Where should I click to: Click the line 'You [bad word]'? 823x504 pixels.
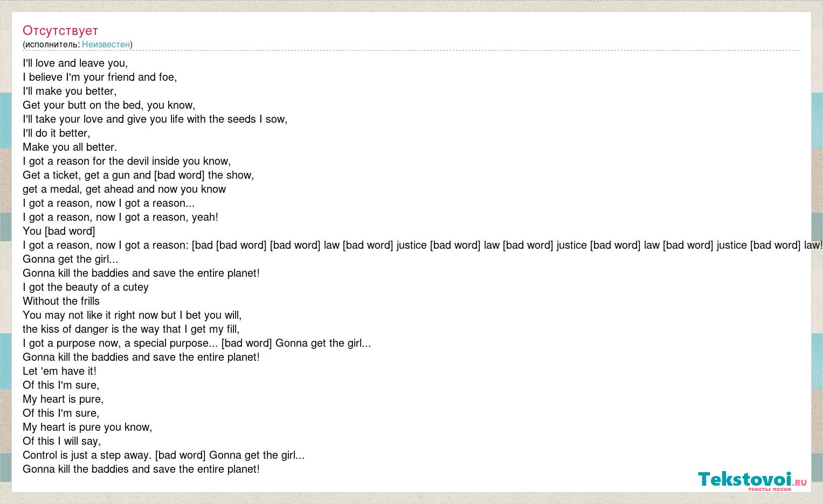[59, 231]
